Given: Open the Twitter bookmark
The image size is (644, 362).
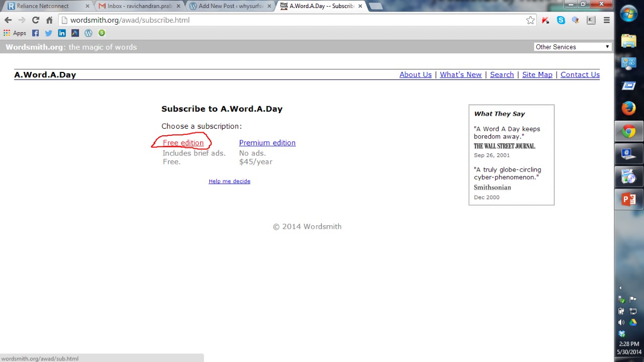Looking at the screenshot, I should coord(48,33).
